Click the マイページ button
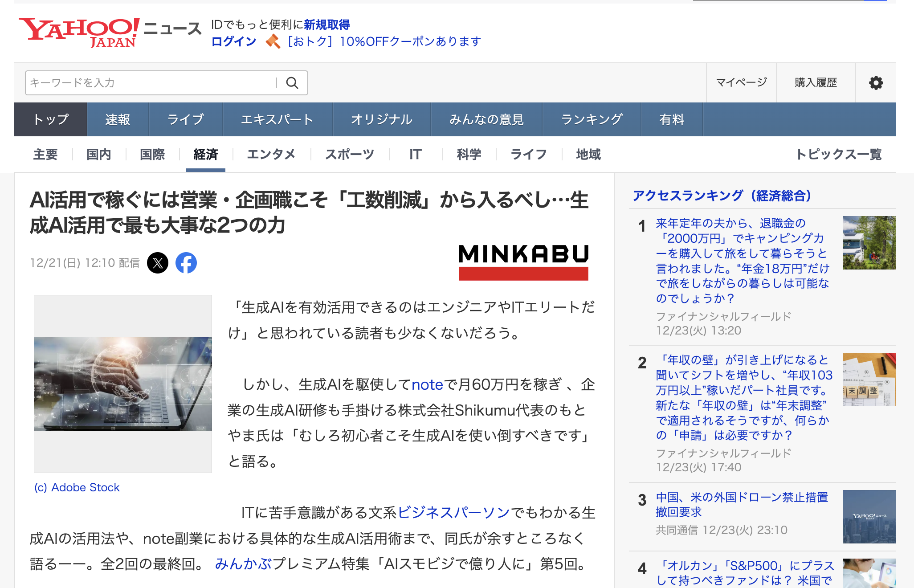Screen dimensions: 914x588 pos(741,83)
